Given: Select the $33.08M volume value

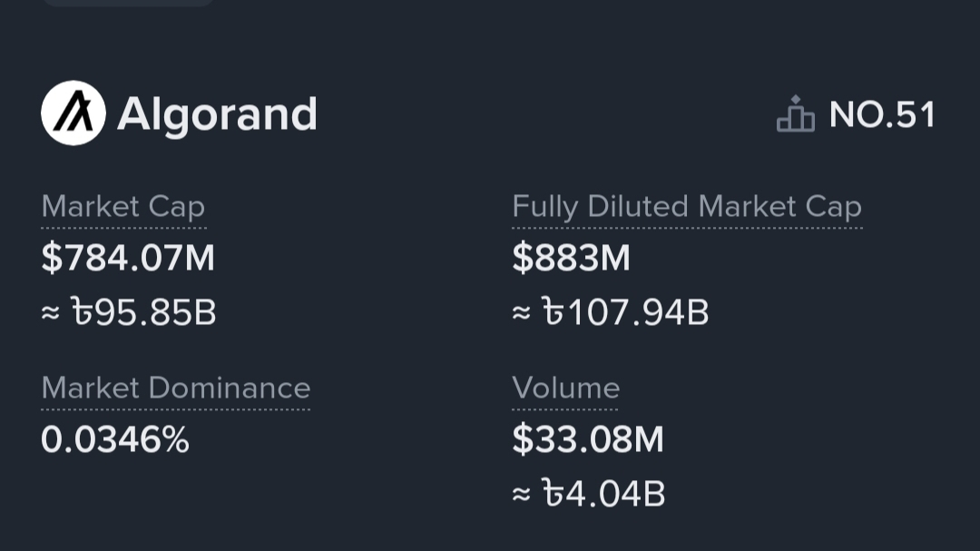Looking at the screenshot, I should tap(588, 440).
